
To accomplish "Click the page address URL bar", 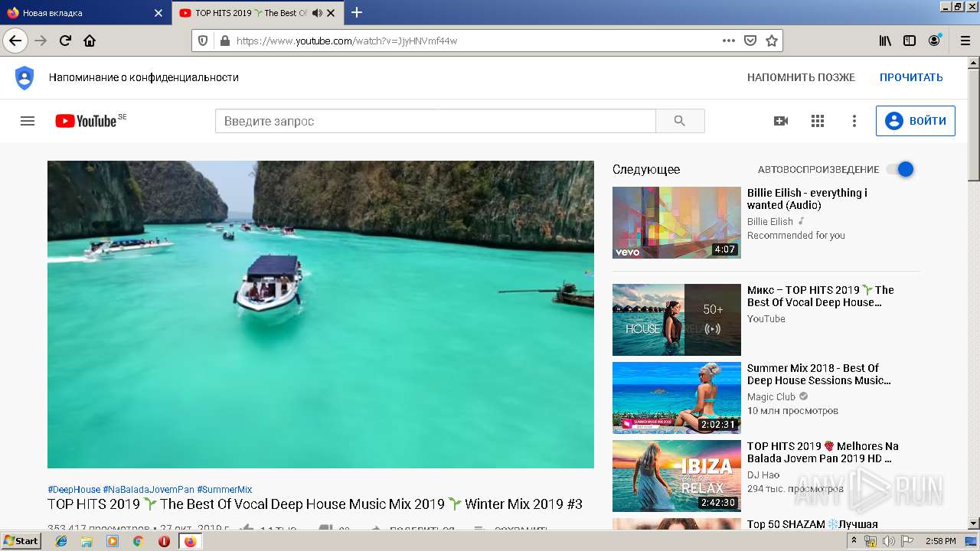I will 475,41.
